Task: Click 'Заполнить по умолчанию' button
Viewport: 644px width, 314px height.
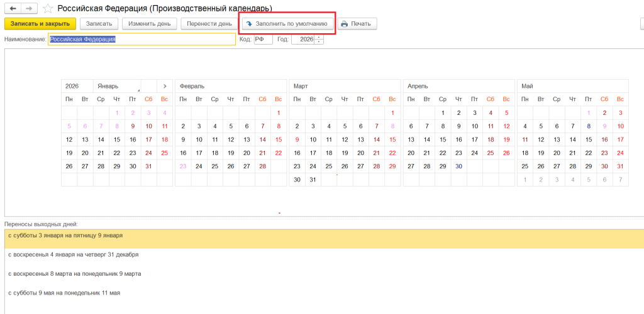Action: point(287,24)
